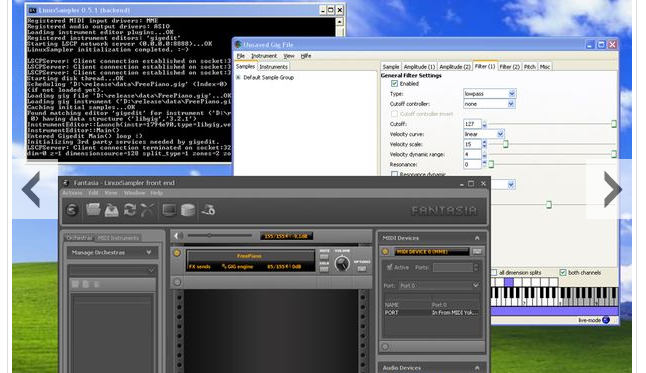Click the master volume speaker icon in Fantasia

(178, 236)
